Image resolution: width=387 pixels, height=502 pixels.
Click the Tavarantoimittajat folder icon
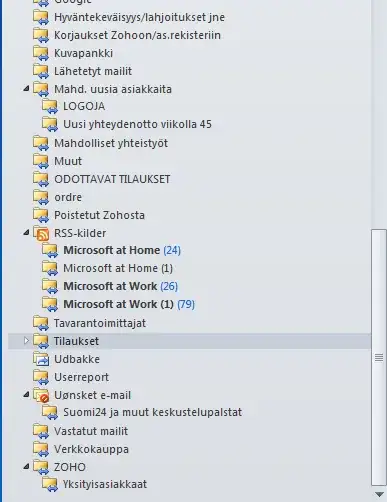click(41, 323)
